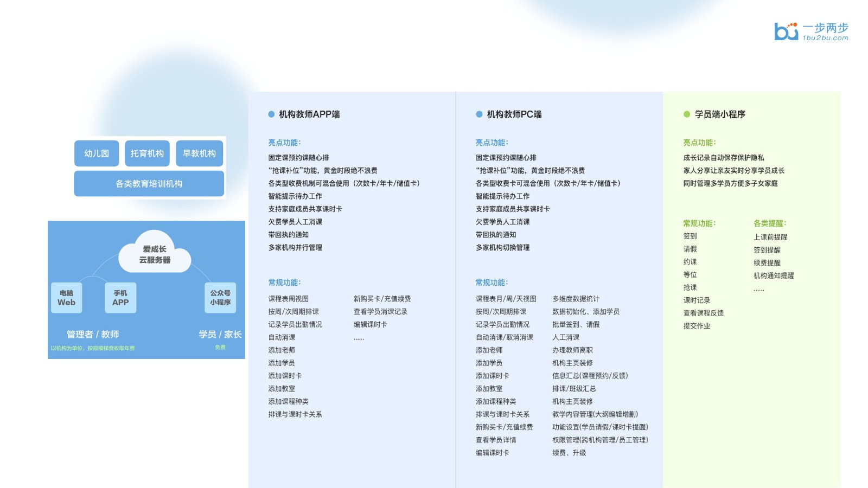
Task: Click 续费提醒 item
Action: [x=767, y=263]
